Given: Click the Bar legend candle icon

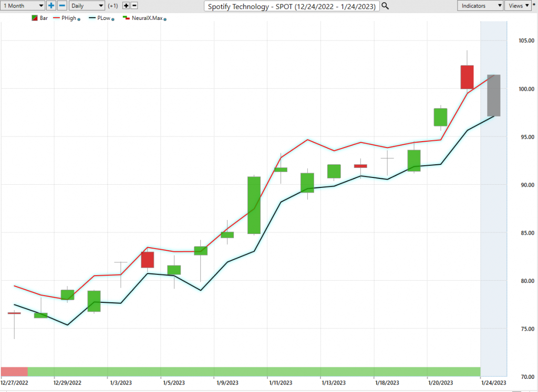Looking at the screenshot, I should coord(35,18).
